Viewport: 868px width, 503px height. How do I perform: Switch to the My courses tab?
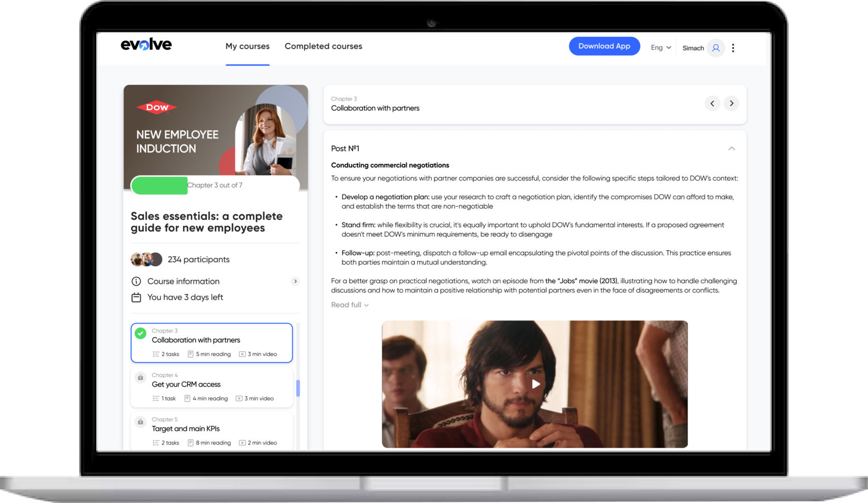tap(247, 46)
